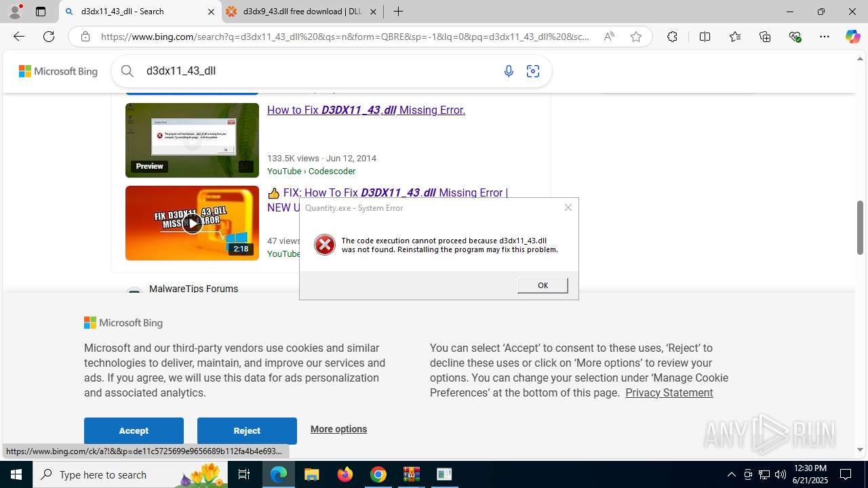
Task: Open How to Fix D3DX11_43.dll Missing Error link
Action: pos(366,110)
